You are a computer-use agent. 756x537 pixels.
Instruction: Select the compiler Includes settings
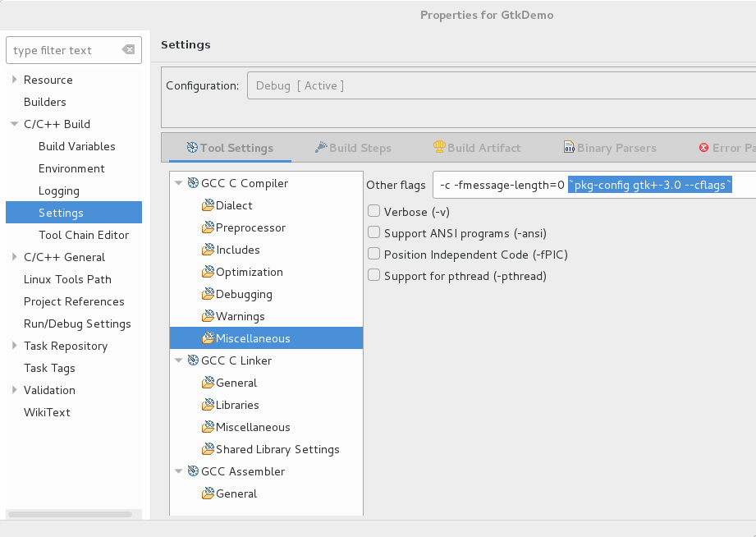point(238,250)
